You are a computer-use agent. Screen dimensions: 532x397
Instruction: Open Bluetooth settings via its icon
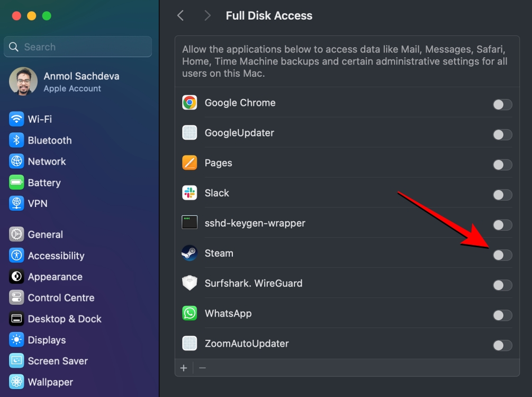point(16,140)
